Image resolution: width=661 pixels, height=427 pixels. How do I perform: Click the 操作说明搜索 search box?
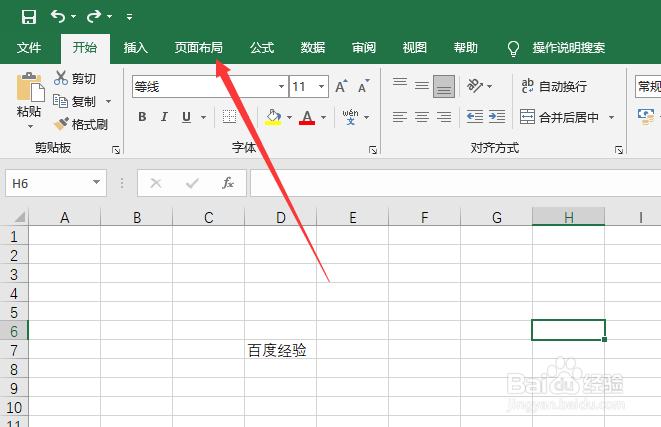(x=568, y=48)
